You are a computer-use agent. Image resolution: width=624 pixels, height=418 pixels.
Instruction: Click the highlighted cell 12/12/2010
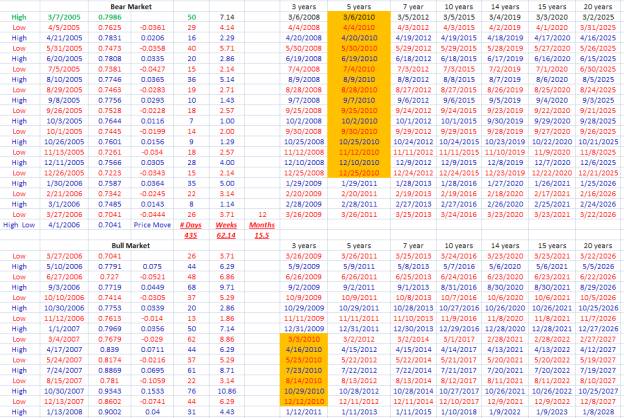pos(303,401)
